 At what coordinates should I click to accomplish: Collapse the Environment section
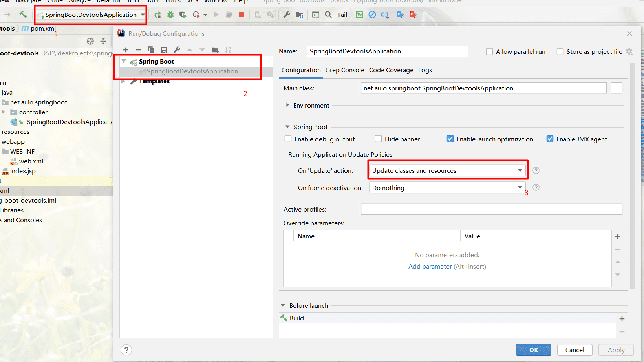click(x=287, y=105)
